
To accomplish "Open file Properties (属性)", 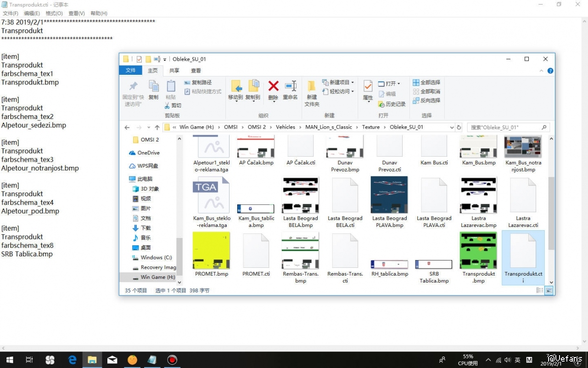I will click(x=368, y=91).
